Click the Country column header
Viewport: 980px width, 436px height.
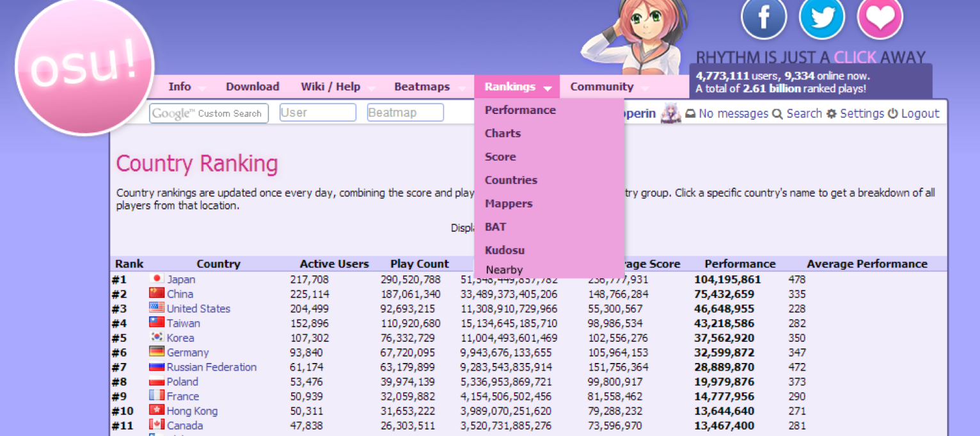[218, 264]
